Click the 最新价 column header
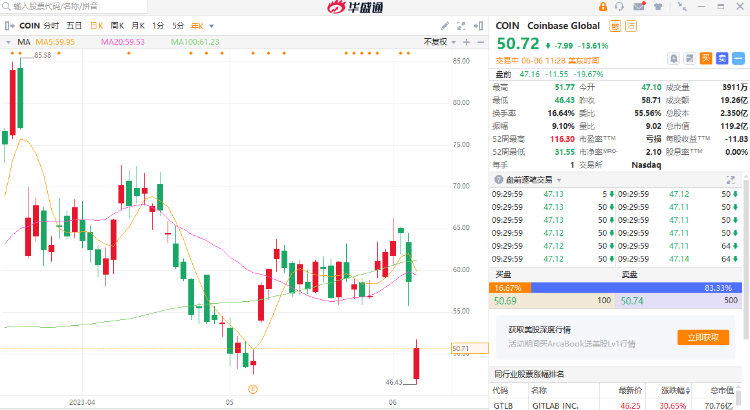Screen dimensions: 750x410 [x=630, y=390]
